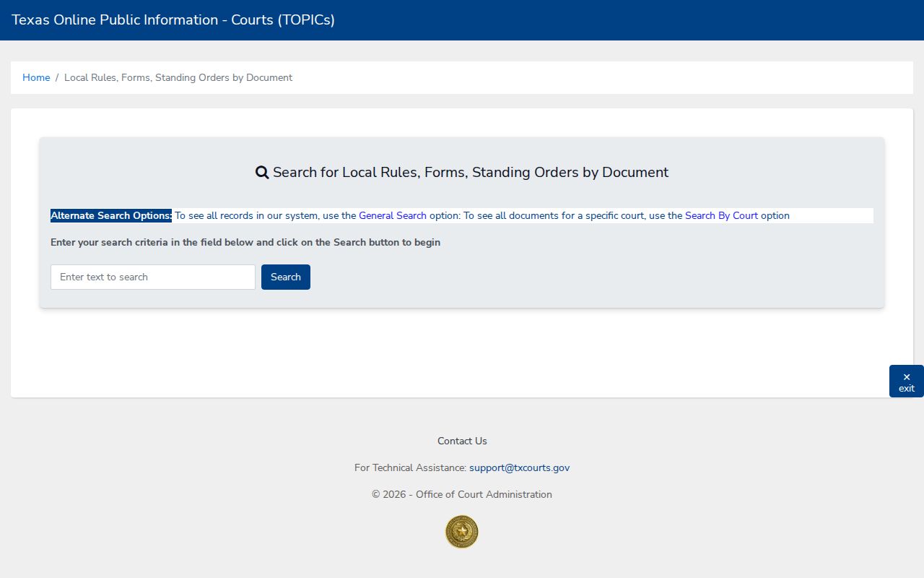Click the Contact Us footer text
This screenshot has height=578, width=924.
tap(462, 441)
